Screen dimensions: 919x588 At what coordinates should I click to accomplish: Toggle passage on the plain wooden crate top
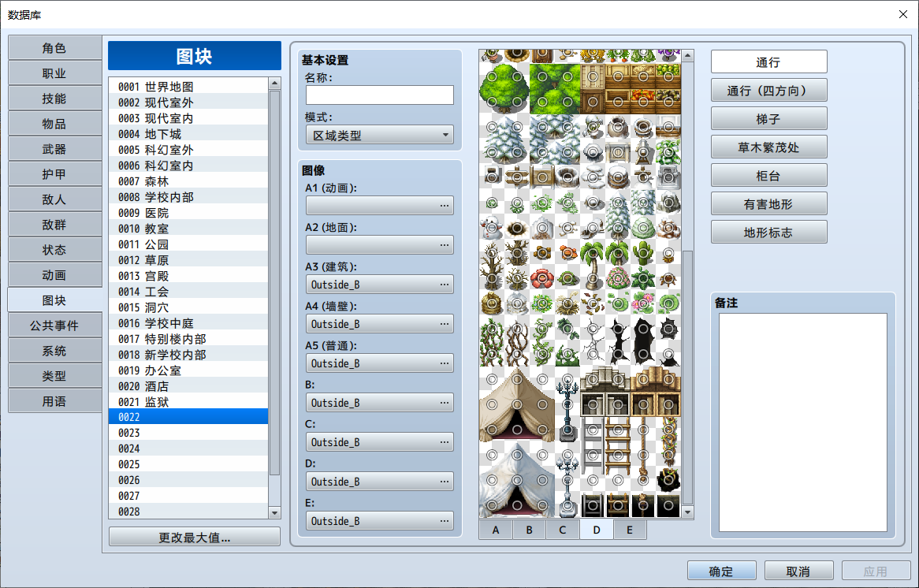(593, 76)
